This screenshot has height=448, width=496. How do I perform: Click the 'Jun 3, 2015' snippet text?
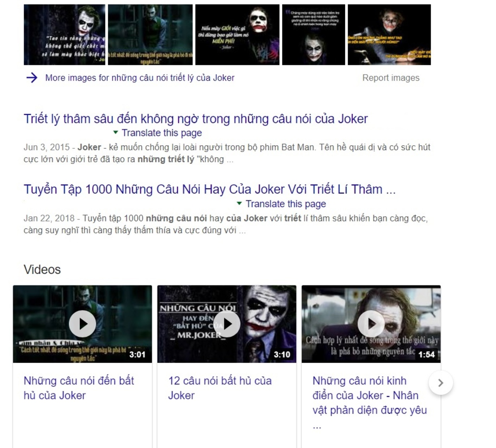point(227,153)
